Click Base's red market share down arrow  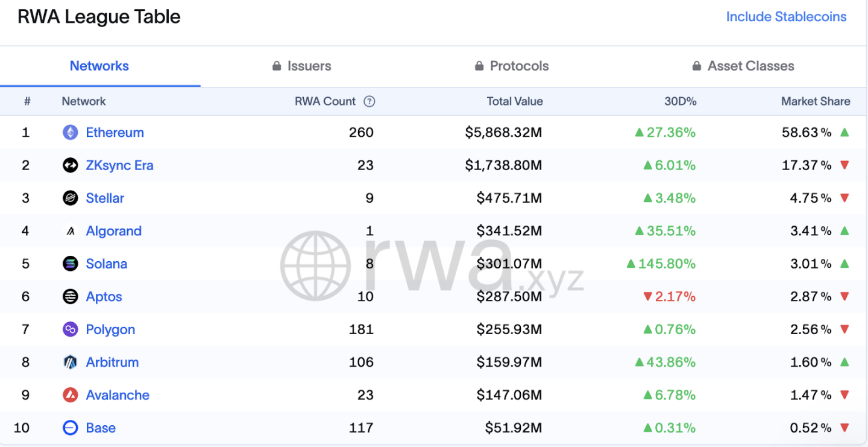[x=844, y=428]
